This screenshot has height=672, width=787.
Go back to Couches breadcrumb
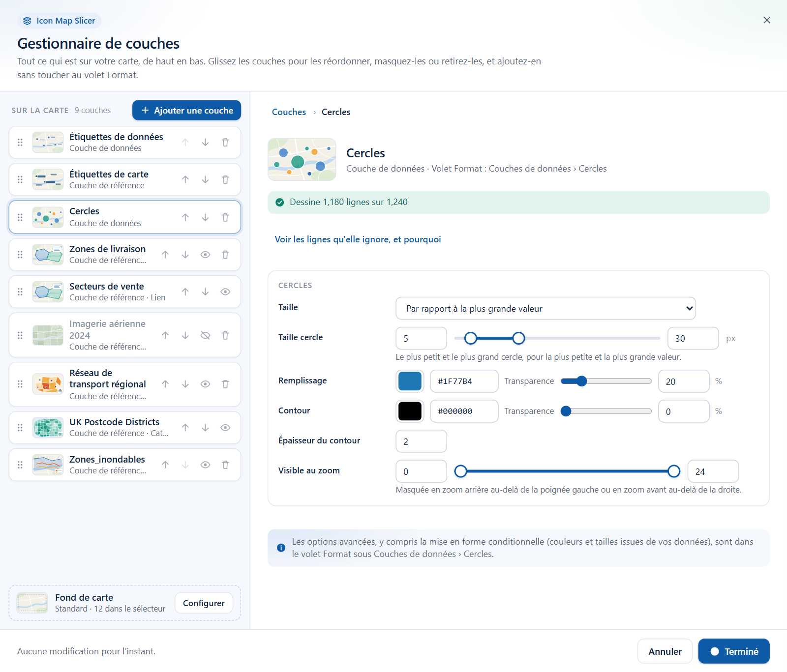point(289,112)
